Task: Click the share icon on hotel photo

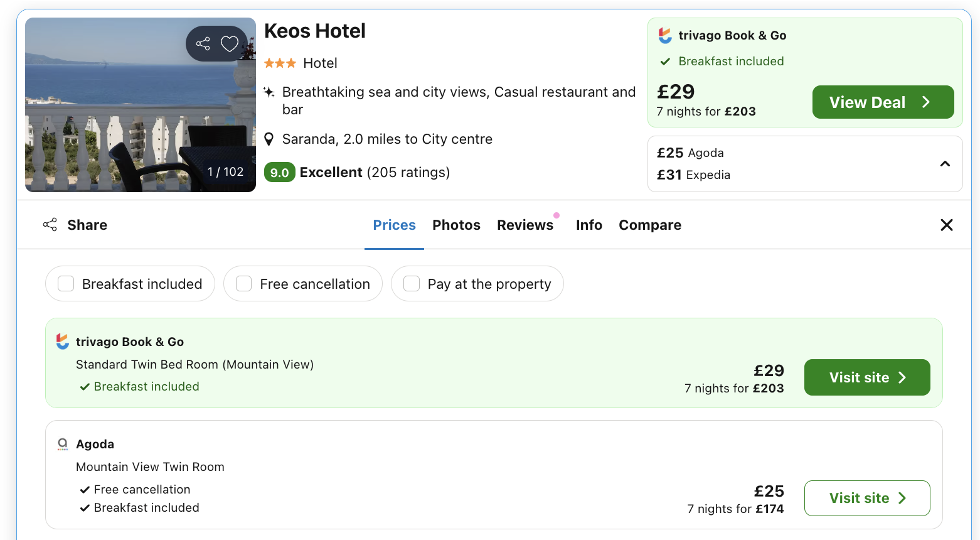Action: pos(203,43)
